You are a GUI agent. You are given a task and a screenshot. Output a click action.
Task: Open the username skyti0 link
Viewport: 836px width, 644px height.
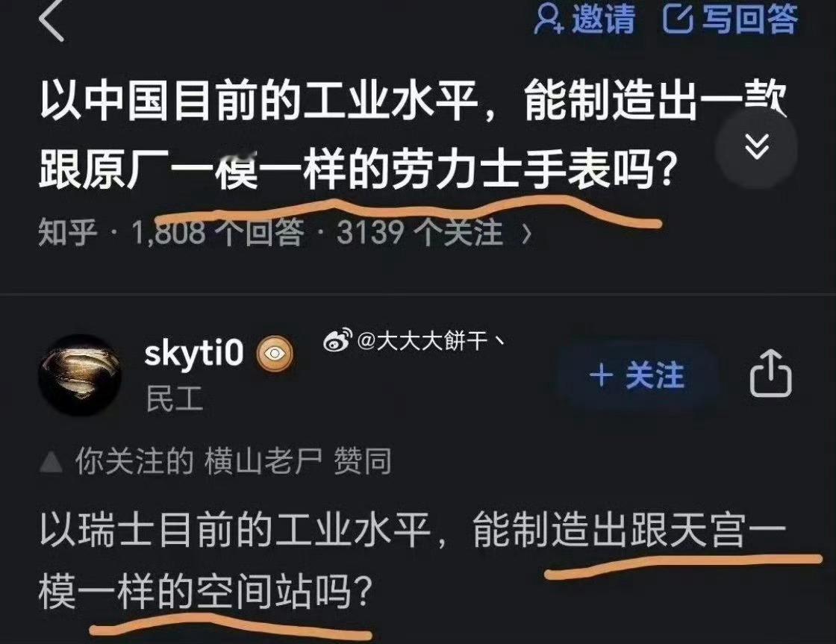[x=193, y=352]
